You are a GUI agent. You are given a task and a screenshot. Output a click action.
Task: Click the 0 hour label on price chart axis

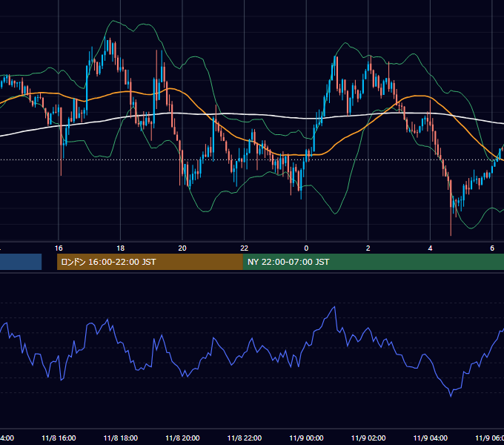(x=306, y=248)
